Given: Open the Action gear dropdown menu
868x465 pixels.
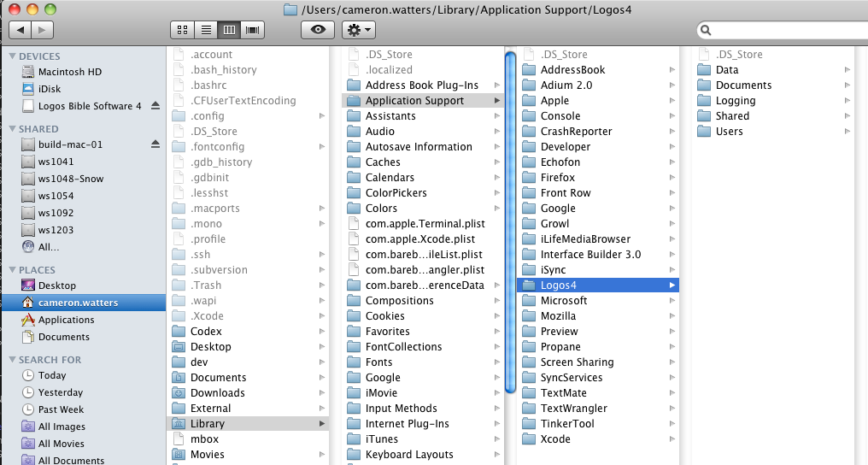Looking at the screenshot, I should point(359,30).
